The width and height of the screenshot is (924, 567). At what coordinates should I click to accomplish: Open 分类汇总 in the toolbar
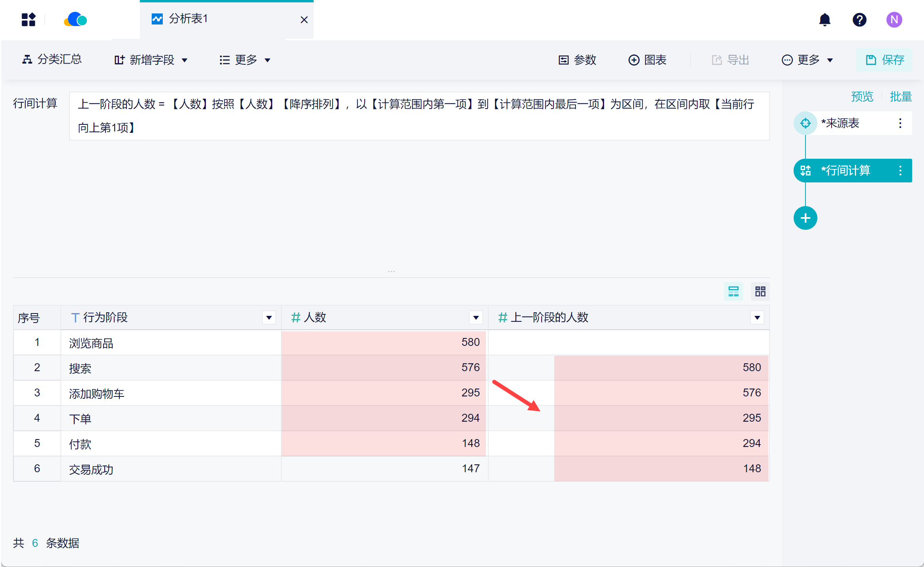52,59
